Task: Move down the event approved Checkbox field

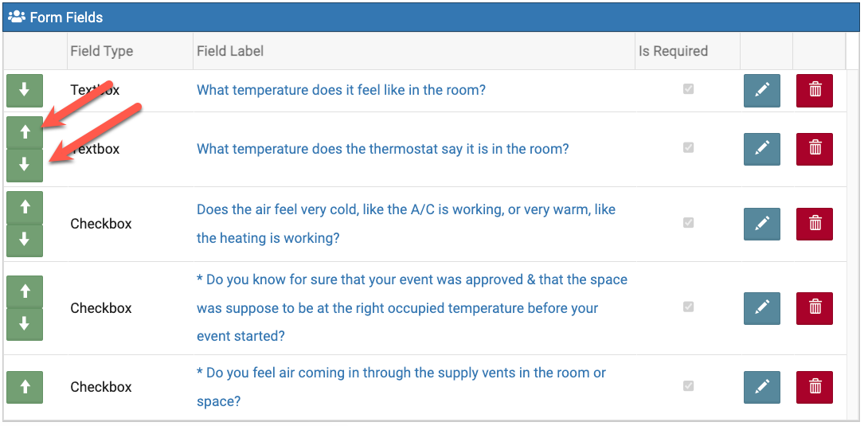Action: 25,323
